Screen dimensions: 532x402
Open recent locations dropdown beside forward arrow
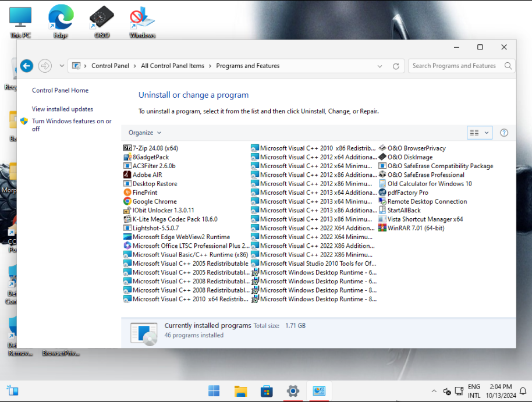click(x=62, y=66)
